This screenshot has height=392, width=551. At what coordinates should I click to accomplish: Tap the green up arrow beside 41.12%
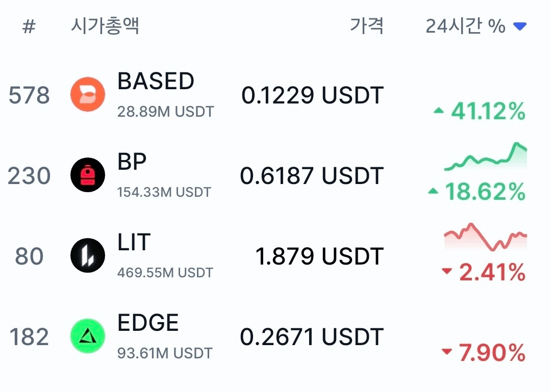(x=439, y=111)
